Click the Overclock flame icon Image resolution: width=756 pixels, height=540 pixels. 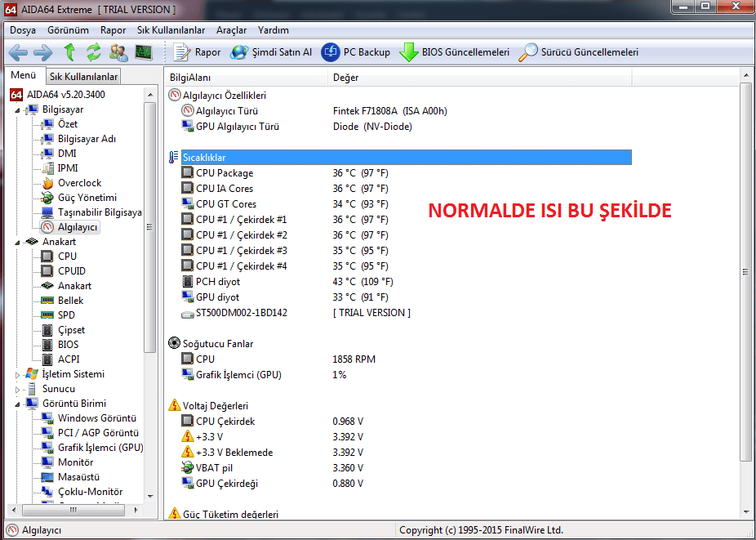point(47,183)
